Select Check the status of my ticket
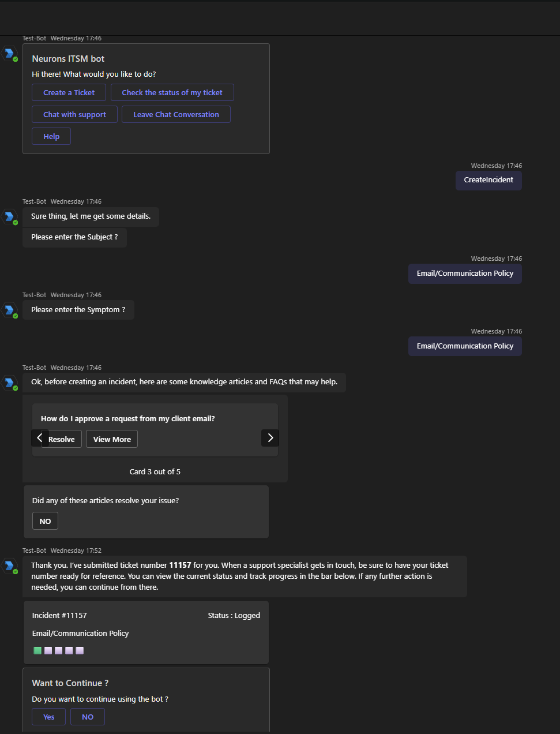Viewport: 560px width, 734px height. 172,93
